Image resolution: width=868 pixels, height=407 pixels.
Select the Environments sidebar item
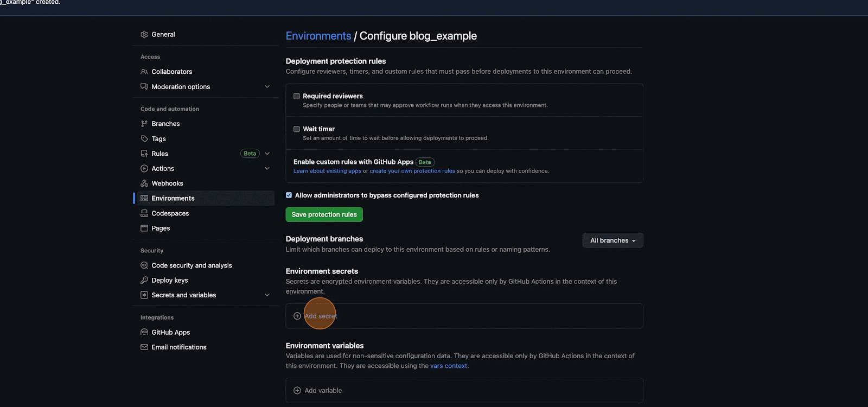point(204,198)
